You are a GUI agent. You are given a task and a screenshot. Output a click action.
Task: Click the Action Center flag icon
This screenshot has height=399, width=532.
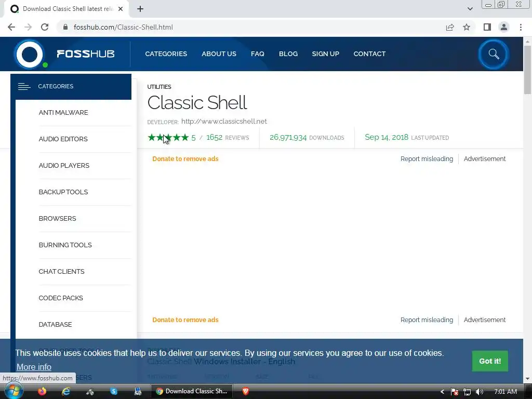pos(455,392)
